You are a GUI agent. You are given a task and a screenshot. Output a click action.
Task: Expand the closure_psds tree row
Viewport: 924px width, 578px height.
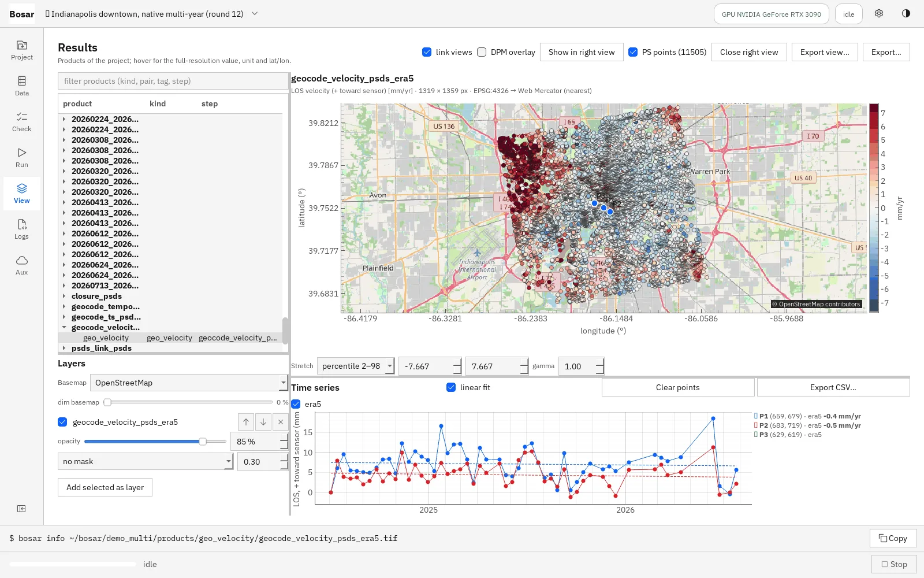point(64,296)
